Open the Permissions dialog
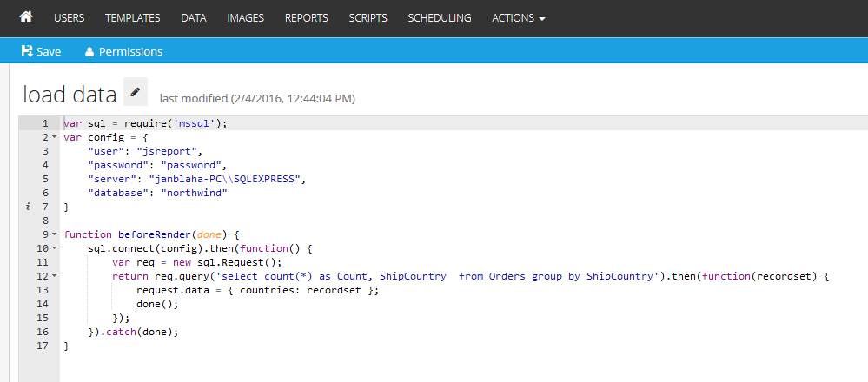 point(123,51)
